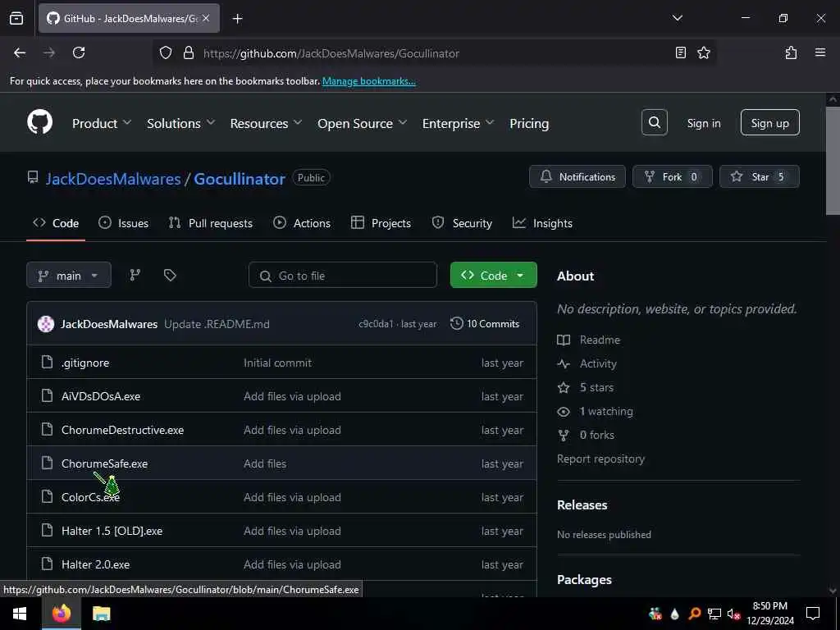
Task: Click the padlock site info icon
Action: (x=188, y=52)
